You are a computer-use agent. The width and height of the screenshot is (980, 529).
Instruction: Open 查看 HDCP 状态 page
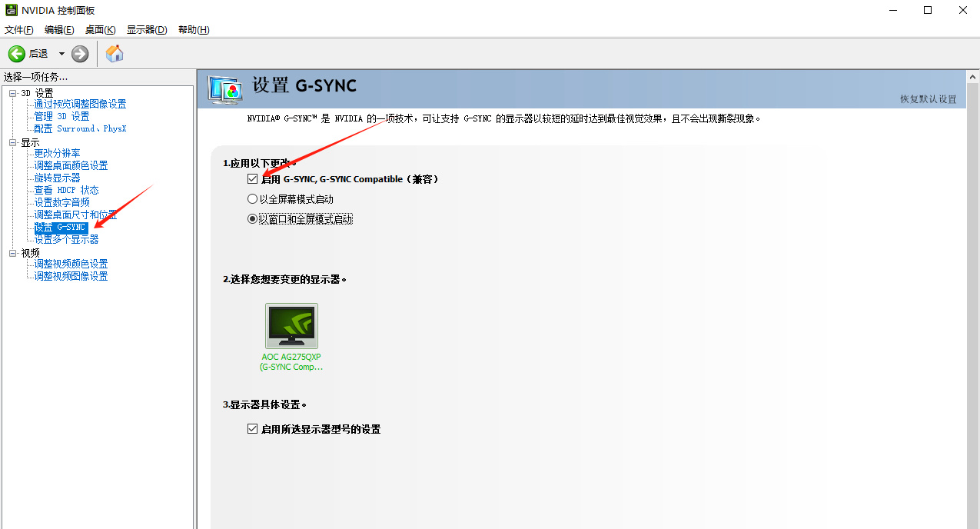tap(66, 190)
